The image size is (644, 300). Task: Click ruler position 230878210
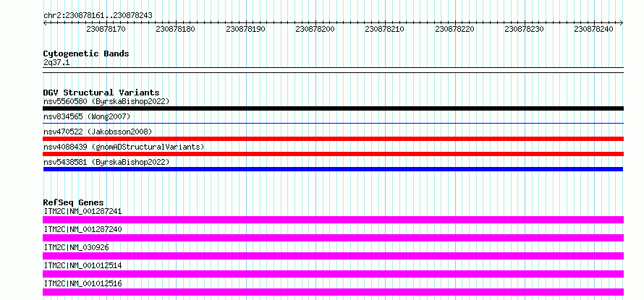(385, 29)
